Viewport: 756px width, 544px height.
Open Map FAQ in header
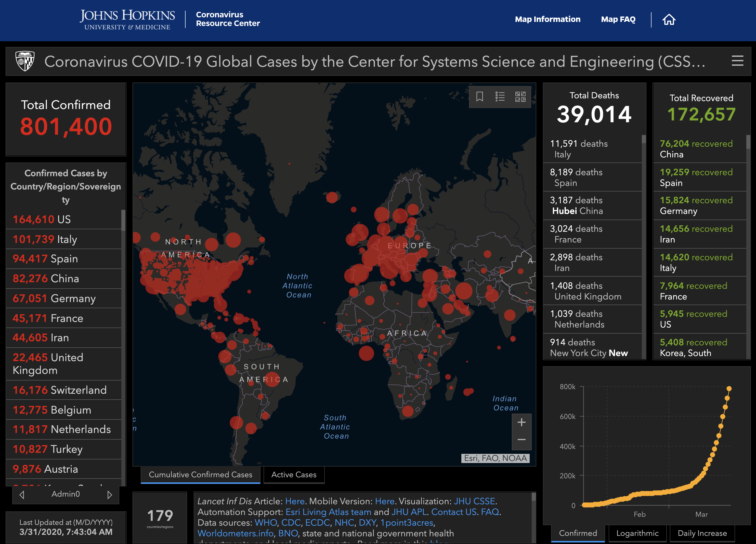coord(618,19)
